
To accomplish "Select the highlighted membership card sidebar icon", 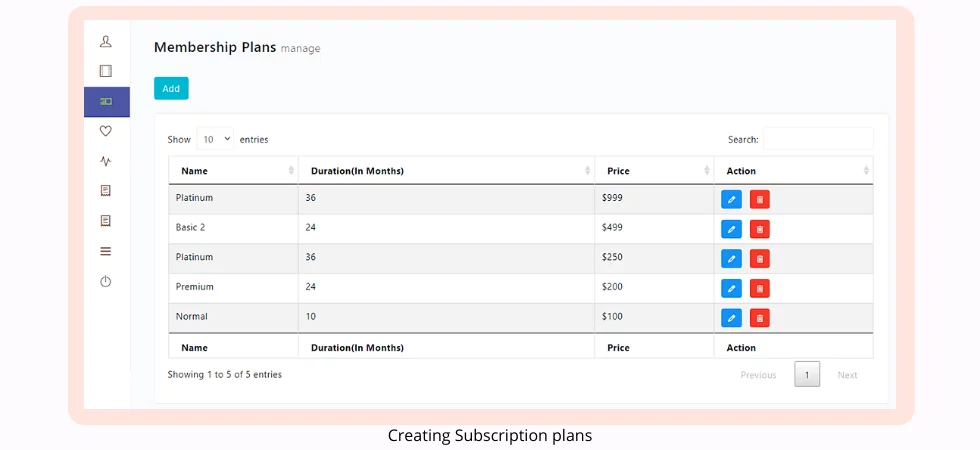I will [106, 101].
